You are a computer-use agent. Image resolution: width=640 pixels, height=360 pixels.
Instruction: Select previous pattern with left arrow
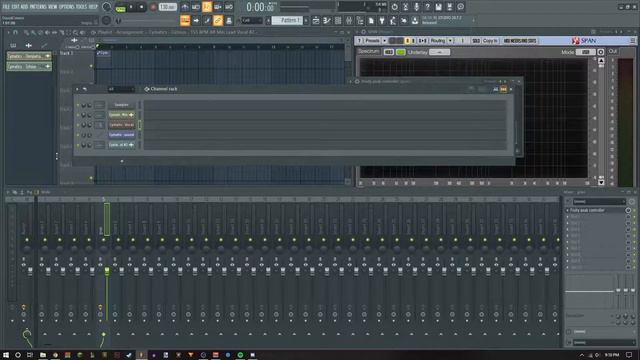pos(268,20)
